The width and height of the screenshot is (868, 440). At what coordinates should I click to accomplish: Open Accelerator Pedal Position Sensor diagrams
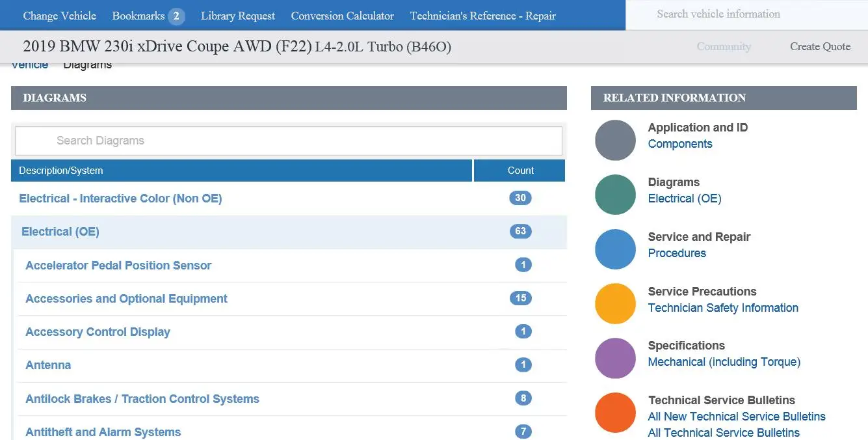coord(118,266)
